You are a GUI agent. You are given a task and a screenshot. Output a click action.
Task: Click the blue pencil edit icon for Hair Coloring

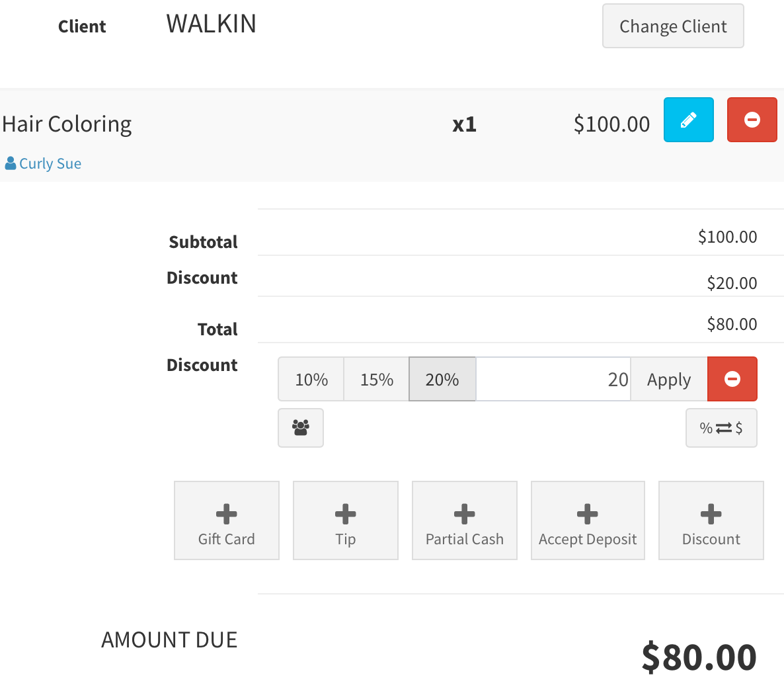point(688,120)
